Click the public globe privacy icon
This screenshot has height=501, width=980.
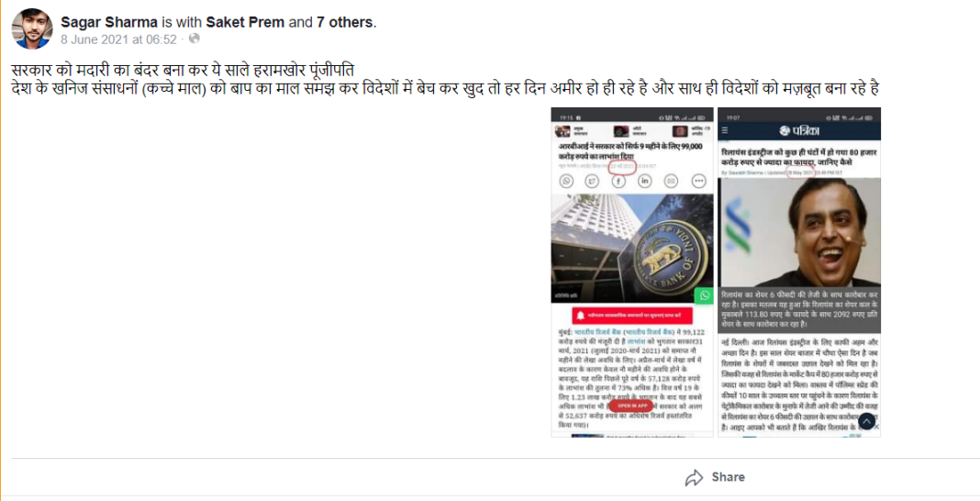click(195, 39)
